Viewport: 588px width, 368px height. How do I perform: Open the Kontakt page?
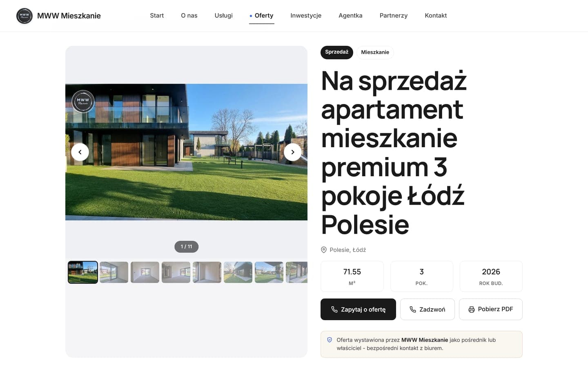(436, 16)
